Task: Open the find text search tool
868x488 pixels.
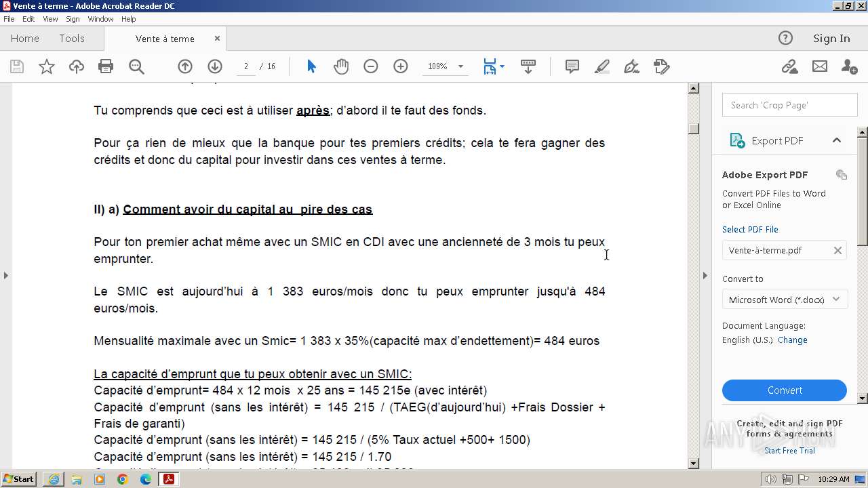Action: point(136,66)
